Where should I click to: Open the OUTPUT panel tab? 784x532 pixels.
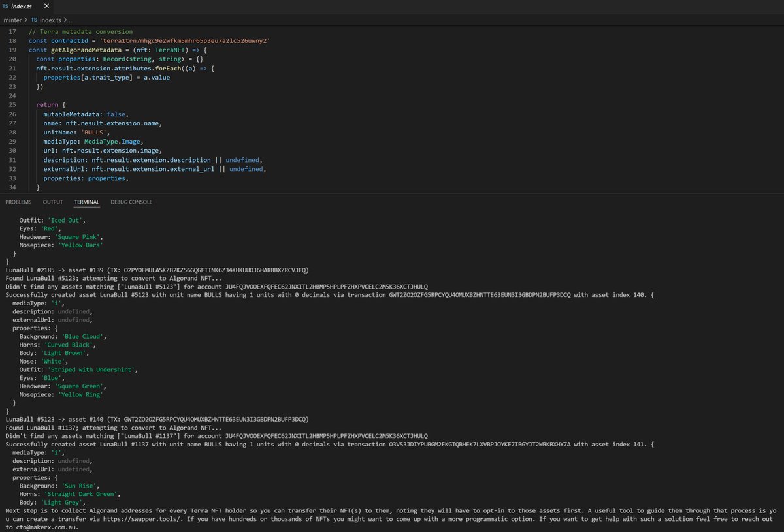coord(52,202)
